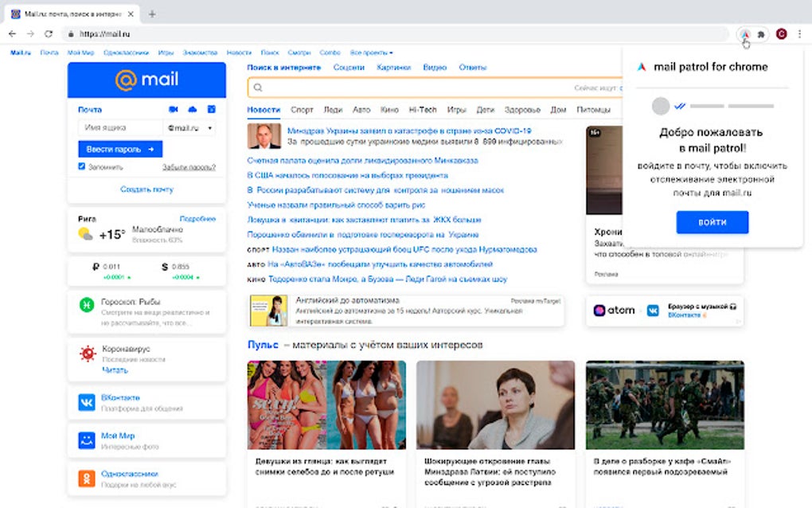Select the video call camera icon near Почта
The height and width of the screenshot is (508, 812).
174,109
